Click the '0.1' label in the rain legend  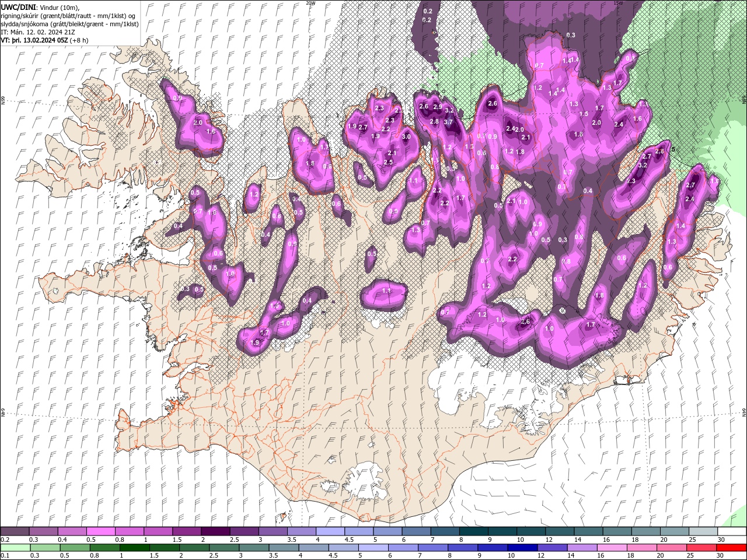coord(5,555)
